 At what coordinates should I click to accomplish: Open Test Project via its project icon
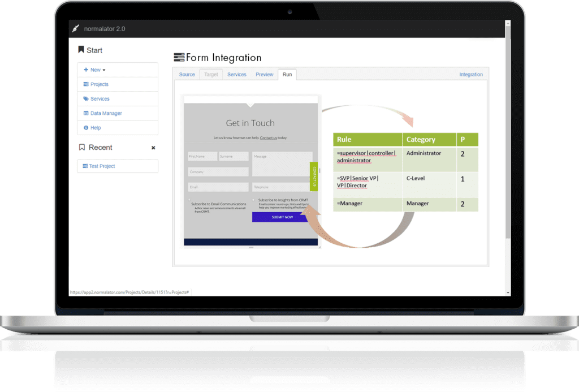(x=86, y=166)
